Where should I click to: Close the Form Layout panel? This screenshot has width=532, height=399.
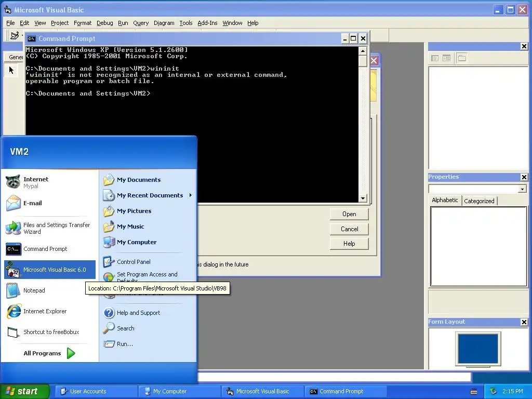point(524,322)
